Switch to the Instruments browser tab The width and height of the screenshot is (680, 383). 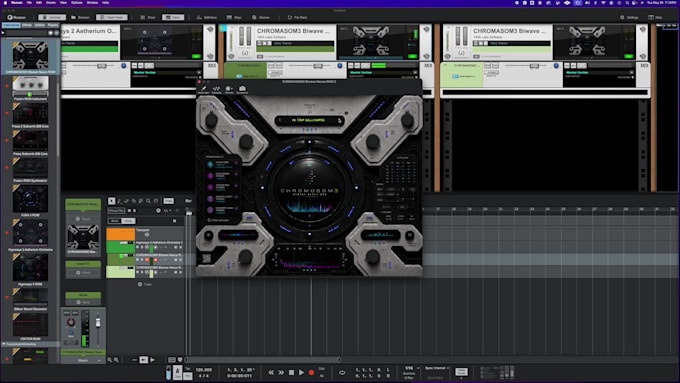point(11,25)
